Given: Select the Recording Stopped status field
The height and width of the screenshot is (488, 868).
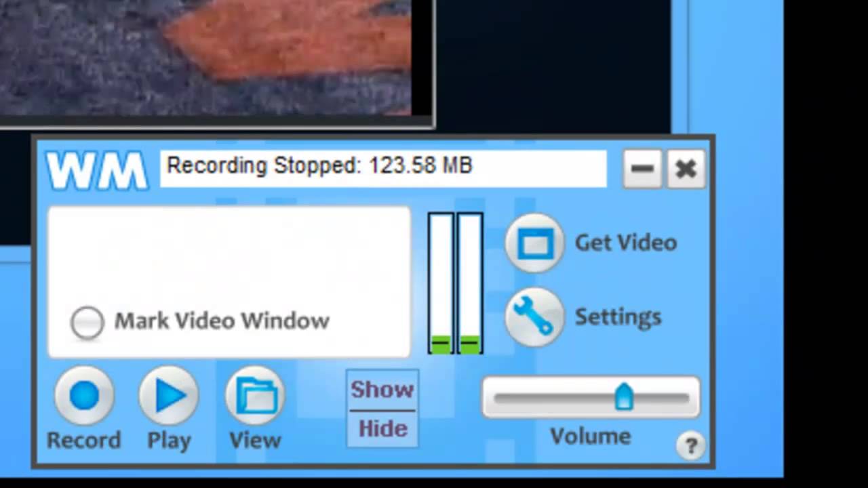Looking at the screenshot, I should [383, 165].
